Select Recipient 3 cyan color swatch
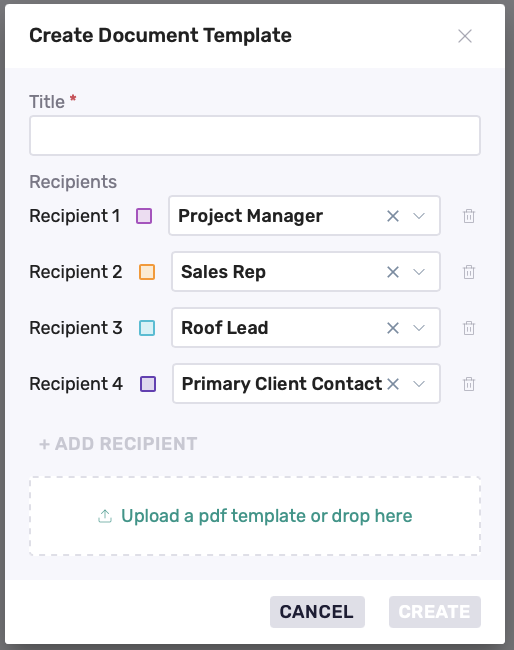This screenshot has width=514, height=650. [147, 328]
